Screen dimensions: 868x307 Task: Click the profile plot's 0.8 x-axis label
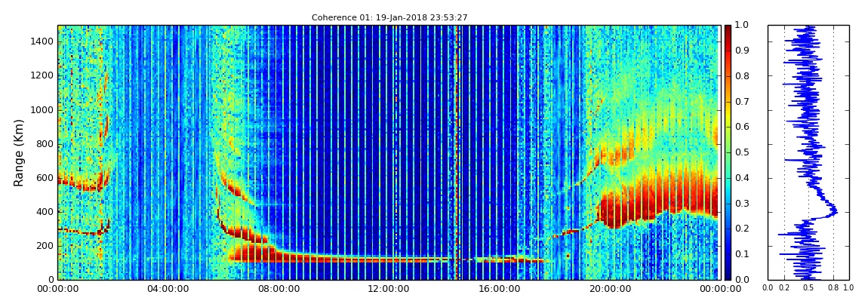coord(833,288)
